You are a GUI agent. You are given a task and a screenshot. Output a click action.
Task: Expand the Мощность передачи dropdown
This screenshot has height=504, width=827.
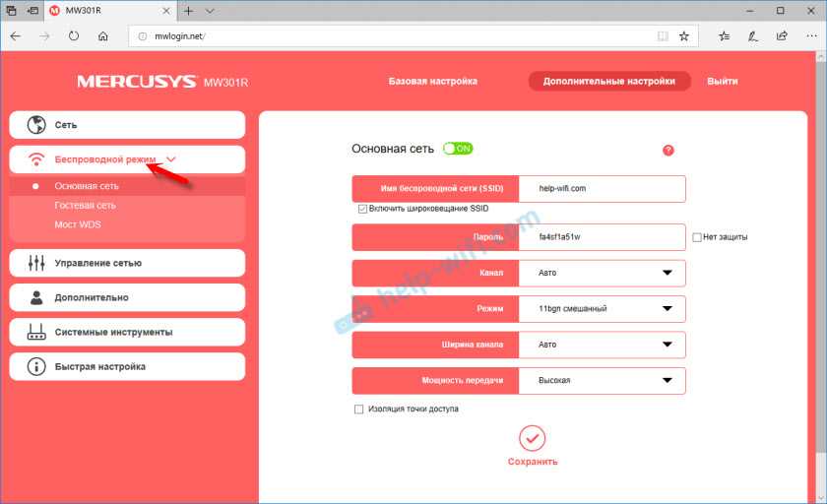tap(602, 380)
